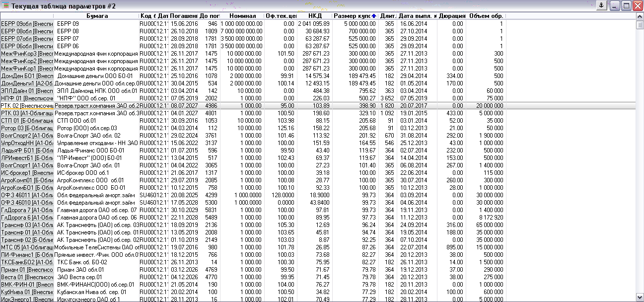The width and height of the screenshot is (644, 302).
Task: Close the 'Текущая таблица параметров #2' window
Action: (x=638, y=6)
